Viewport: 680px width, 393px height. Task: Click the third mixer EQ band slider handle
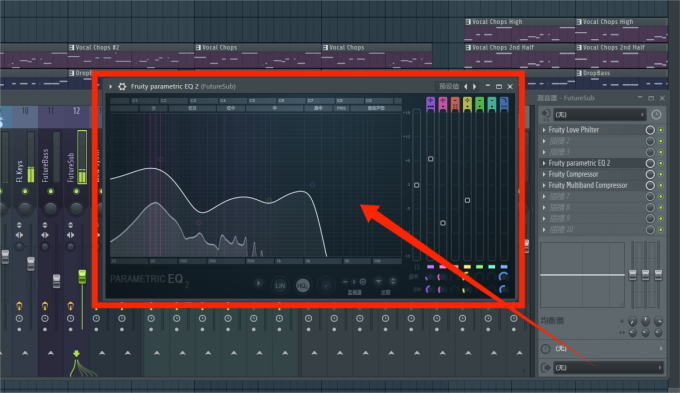point(658,275)
